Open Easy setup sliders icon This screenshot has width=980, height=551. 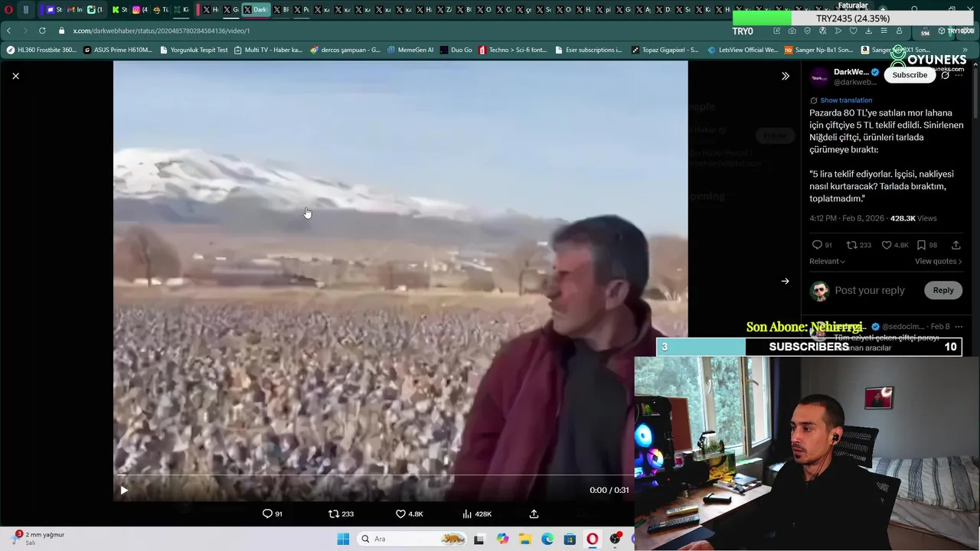(884, 31)
